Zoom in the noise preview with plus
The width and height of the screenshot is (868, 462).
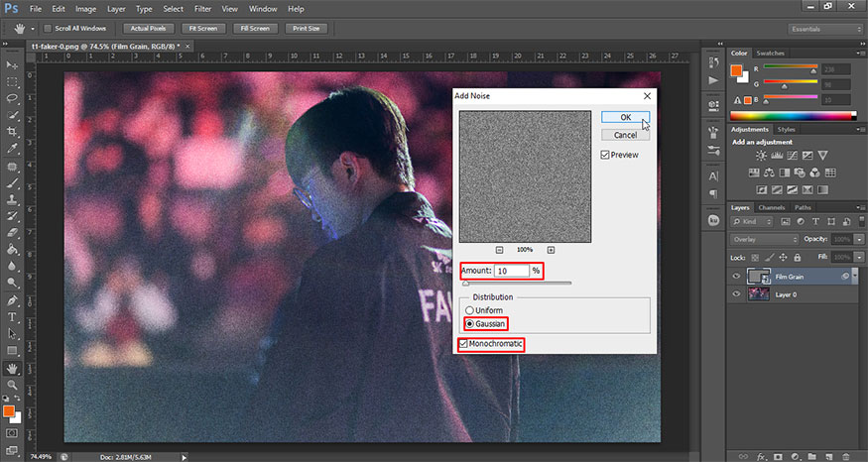551,250
